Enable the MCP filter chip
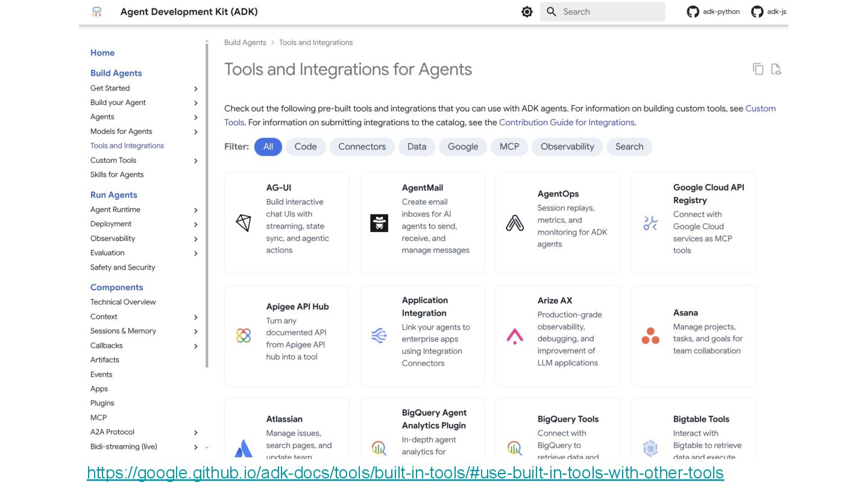Image resolution: width=868 pixels, height=488 pixels. click(x=509, y=147)
